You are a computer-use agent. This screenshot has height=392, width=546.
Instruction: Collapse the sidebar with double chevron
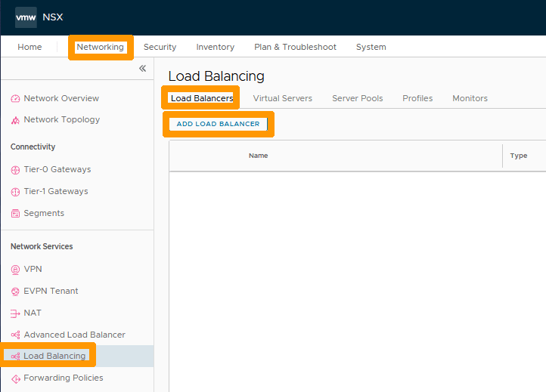pos(142,68)
